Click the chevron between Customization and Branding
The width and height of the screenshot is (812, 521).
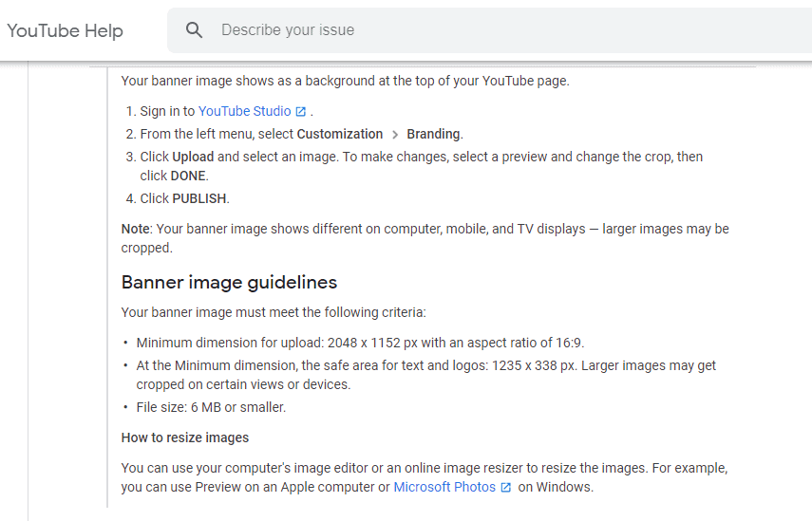coord(395,135)
